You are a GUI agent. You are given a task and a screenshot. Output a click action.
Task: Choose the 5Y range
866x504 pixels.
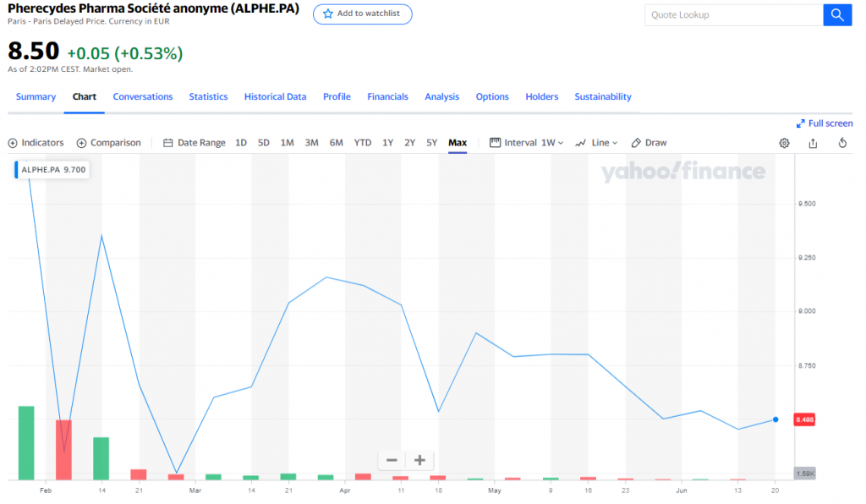(x=432, y=143)
